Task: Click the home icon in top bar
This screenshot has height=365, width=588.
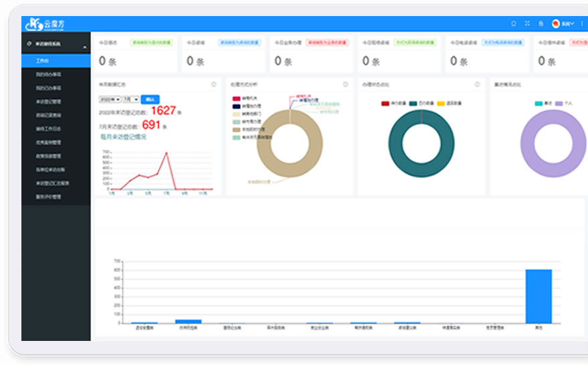Action: [x=514, y=23]
